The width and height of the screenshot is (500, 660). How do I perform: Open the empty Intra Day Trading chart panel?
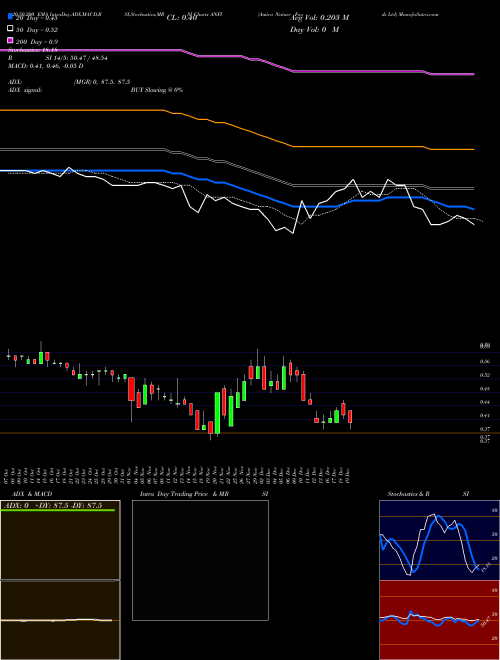pos(200,560)
